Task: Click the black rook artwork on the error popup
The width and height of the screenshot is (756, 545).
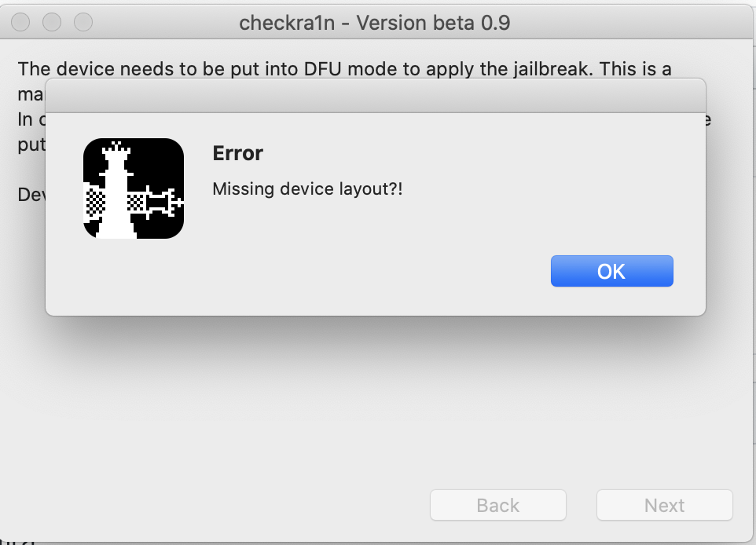Action: pyautogui.click(x=134, y=188)
